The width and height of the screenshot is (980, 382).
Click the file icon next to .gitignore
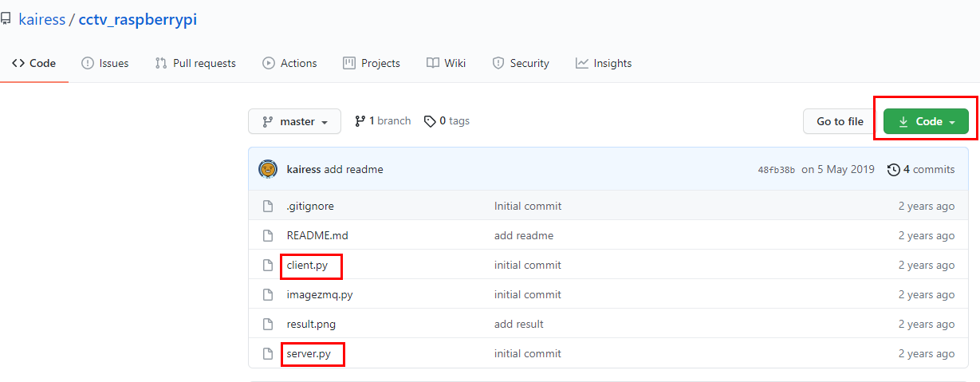coord(269,206)
